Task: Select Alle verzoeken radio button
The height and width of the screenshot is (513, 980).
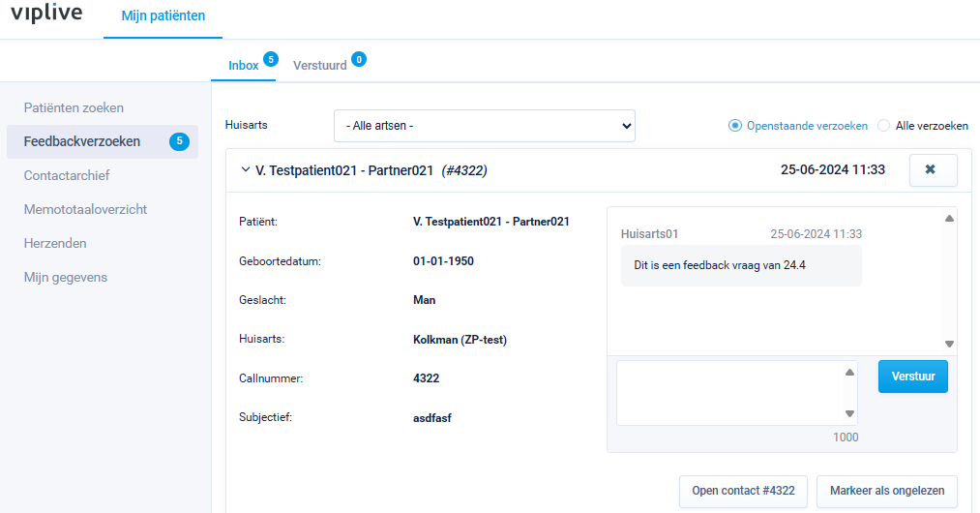Action: pos(883,126)
